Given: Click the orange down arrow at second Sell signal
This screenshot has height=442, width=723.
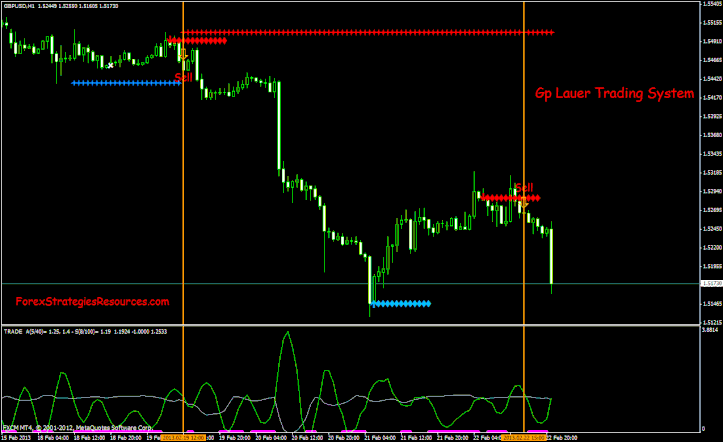Looking at the screenshot, I should 524,202.
